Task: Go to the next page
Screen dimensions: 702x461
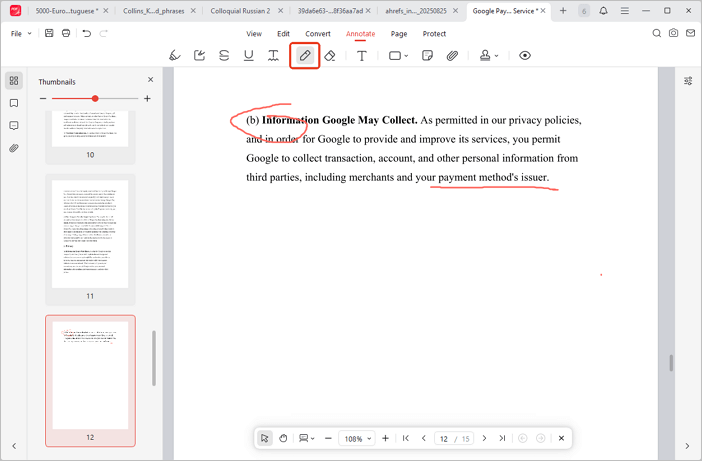Action: [x=484, y=438]
